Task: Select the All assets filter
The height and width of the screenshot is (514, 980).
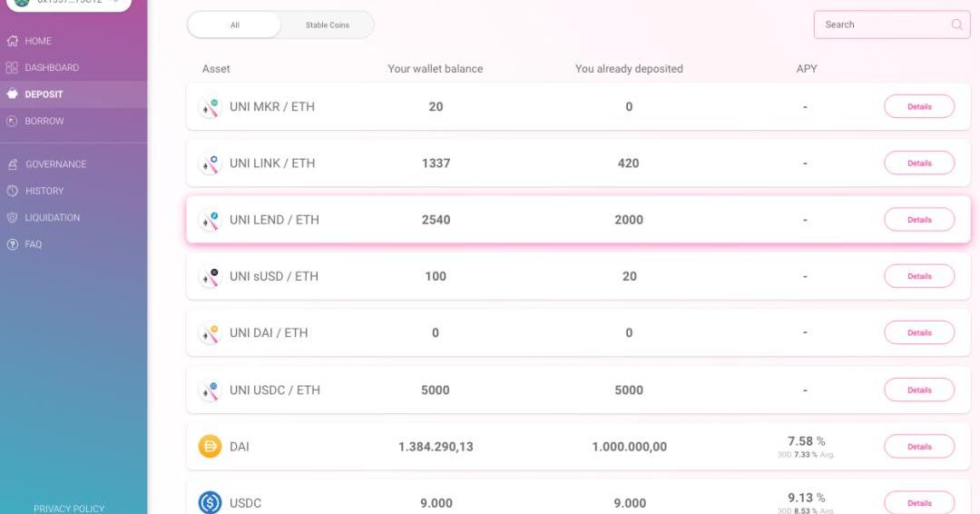Action: [x=235, y=25]
